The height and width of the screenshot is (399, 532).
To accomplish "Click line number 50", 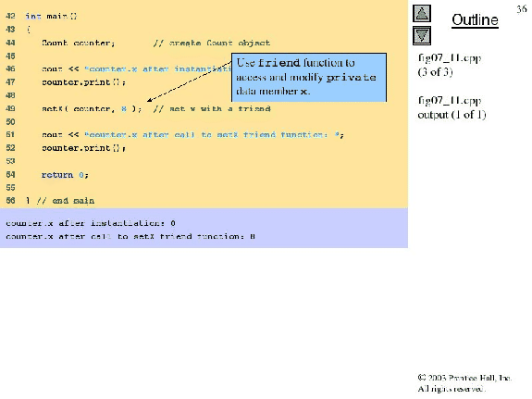I will point(10,122).
